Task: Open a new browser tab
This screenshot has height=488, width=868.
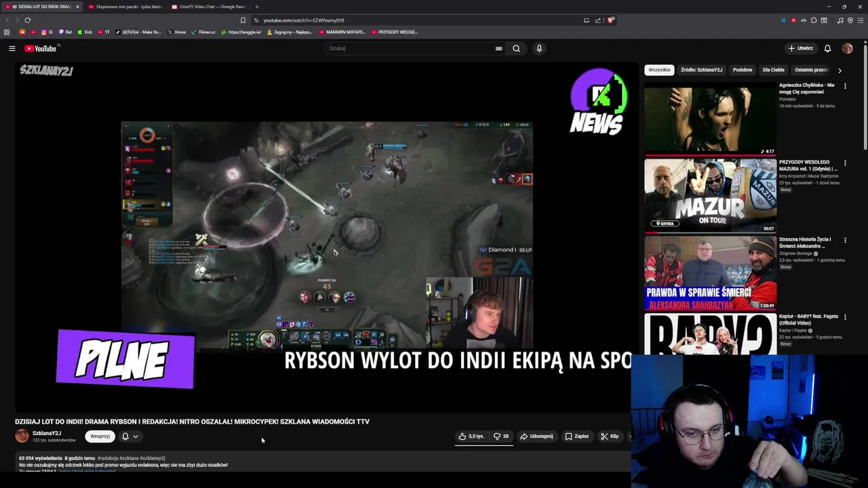Action: [x=256, y=7]
